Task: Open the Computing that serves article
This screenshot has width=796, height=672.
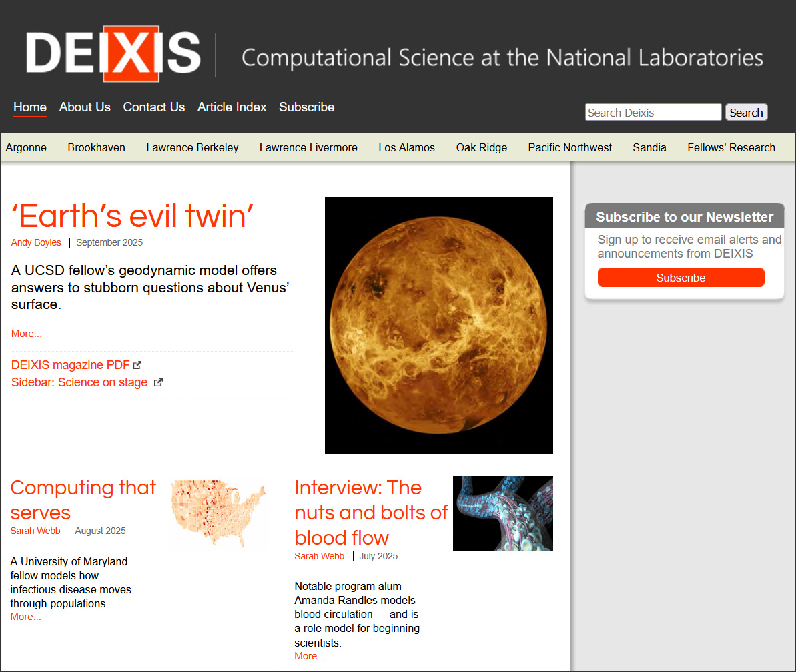Action: click(83, 500)
